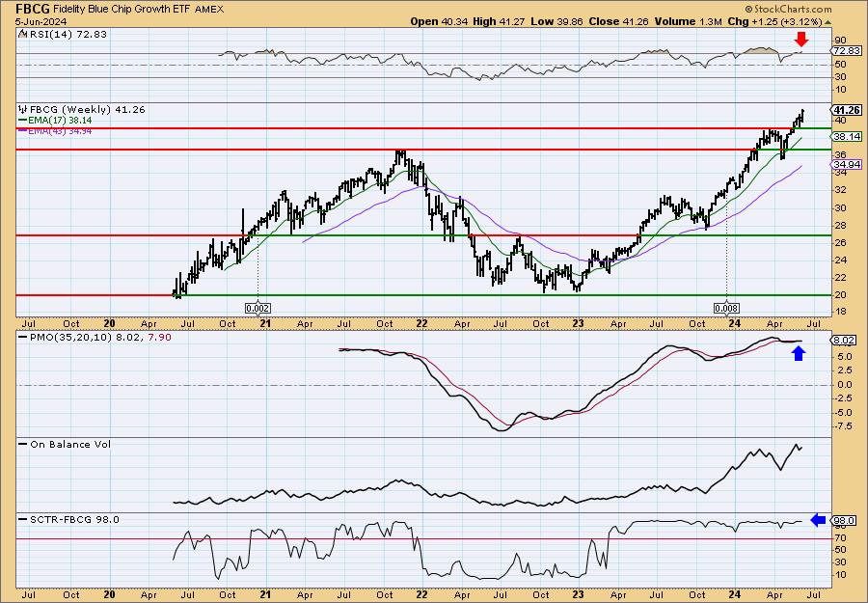Select the Open 40.34 value

[439, 21]
